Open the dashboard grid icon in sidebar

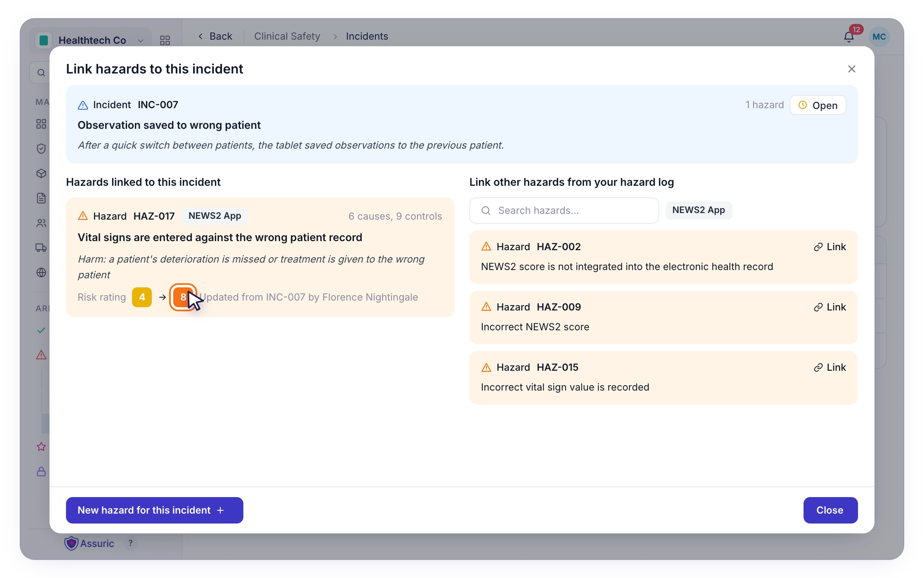(41, 124)
